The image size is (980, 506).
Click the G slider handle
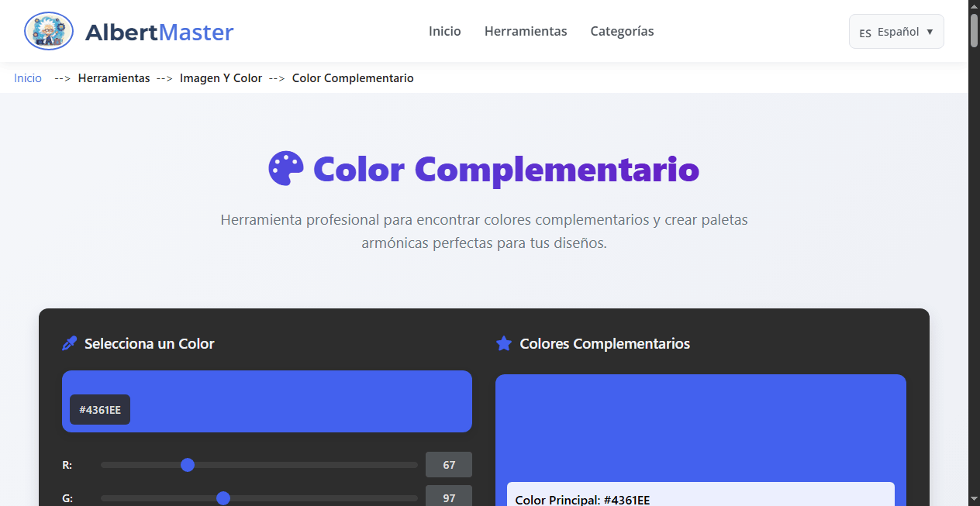pos(223,498)
